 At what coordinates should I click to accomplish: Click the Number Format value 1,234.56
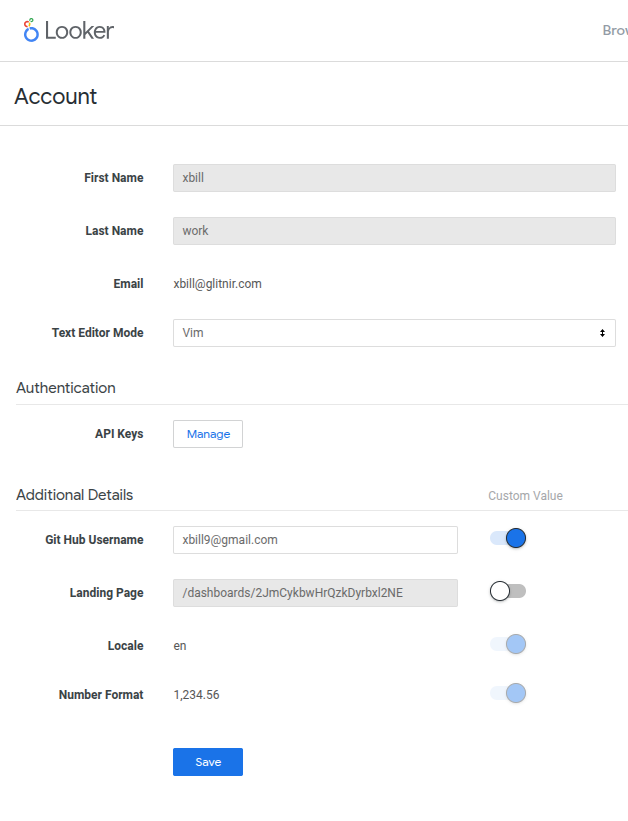(x=196, y=695)
